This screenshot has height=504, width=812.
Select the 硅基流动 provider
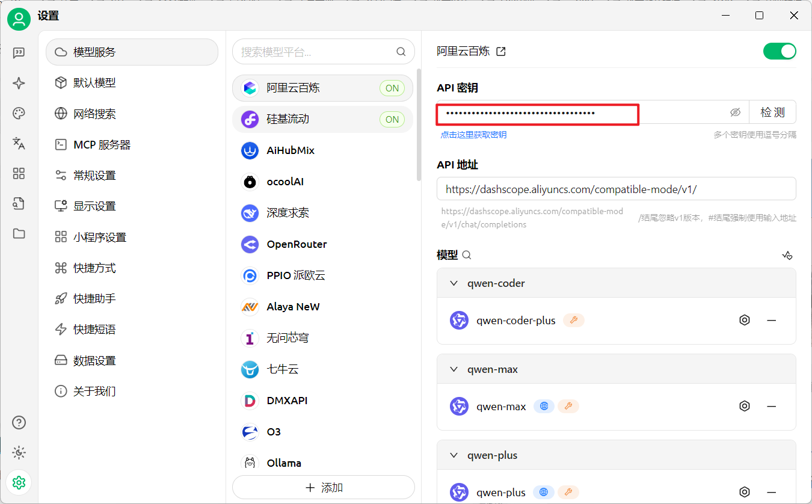pyautogui.click(x=322, y=119)
